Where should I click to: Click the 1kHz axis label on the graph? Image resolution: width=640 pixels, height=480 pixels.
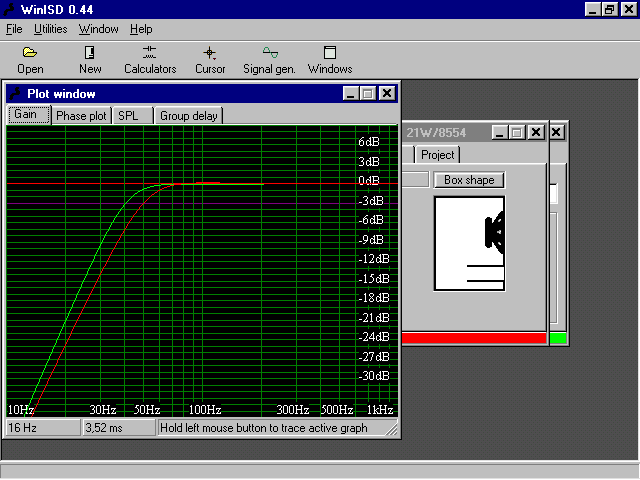tap(380, 409)
